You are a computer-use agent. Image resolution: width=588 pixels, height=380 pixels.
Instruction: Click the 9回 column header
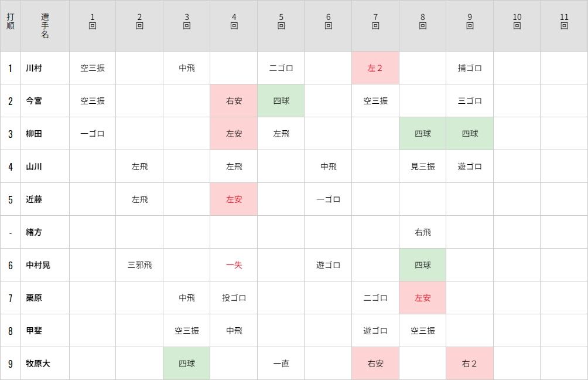(470, 21)
